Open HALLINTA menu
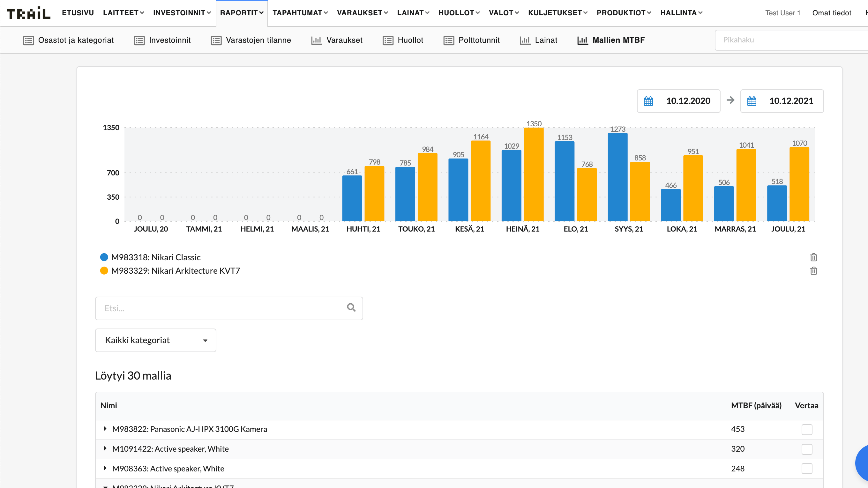This screenshot has height=488, width=868. [681, 13]
